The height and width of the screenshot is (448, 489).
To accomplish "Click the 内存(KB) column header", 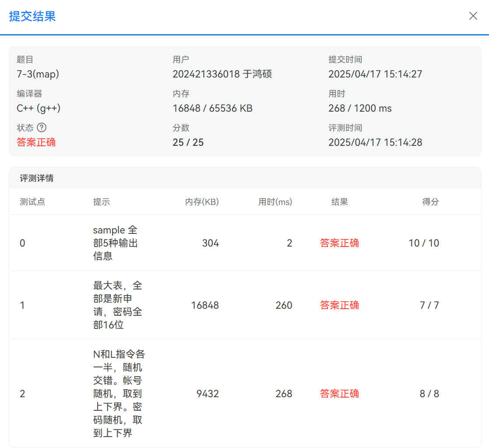I will (202, 202).
